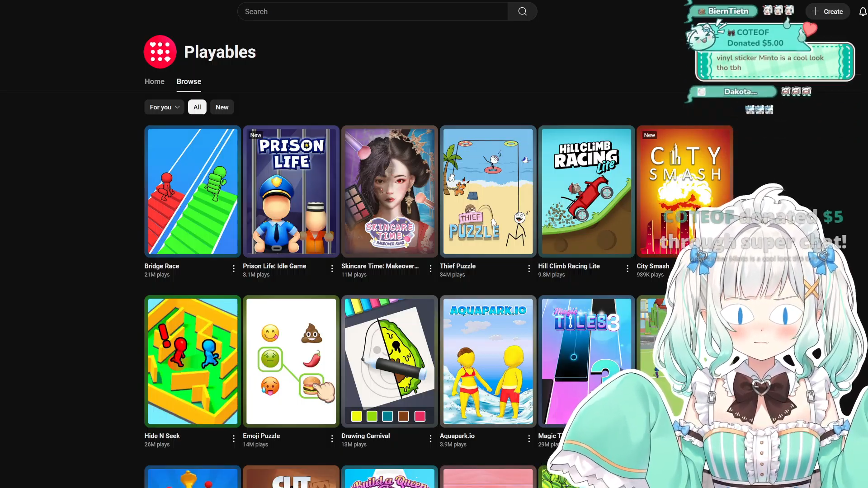Open the notifications bell
Image resolution: width=868 pixels, height=488 pixels.
(x=863, y=11)
